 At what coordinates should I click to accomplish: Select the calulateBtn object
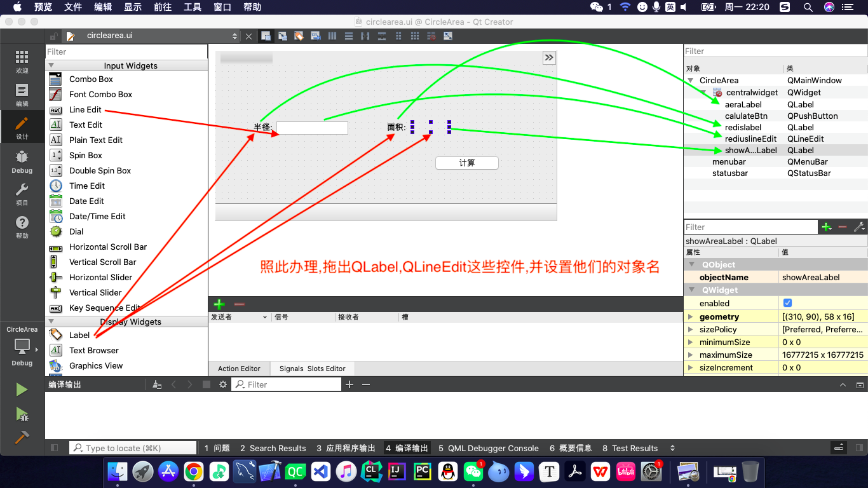tap(746, 116)
